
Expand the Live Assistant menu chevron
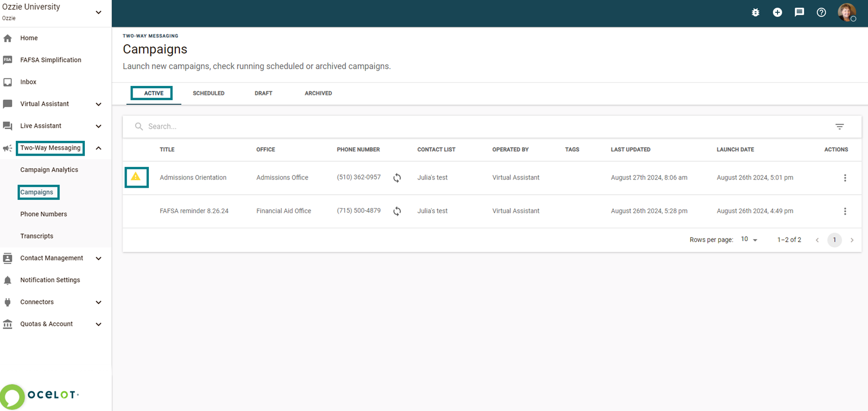click(x=99, y=126)
